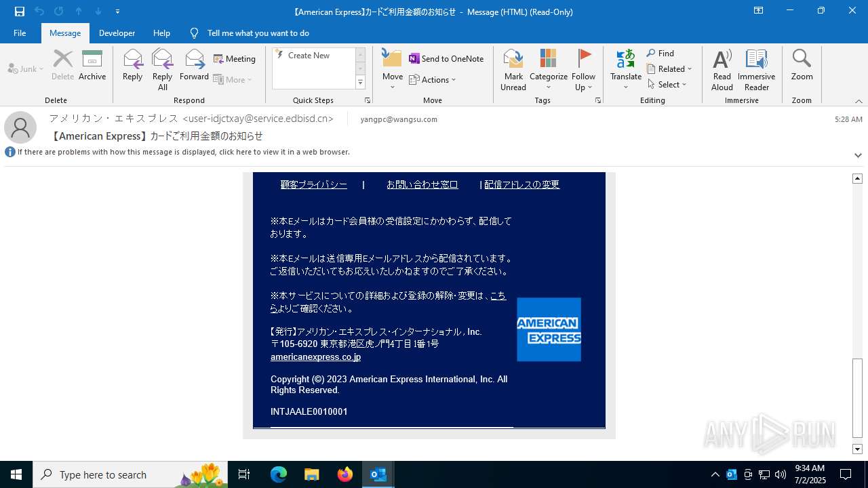Choose Reply All
868x488 pixels.
pyautogui.click(x=162, y=70)
